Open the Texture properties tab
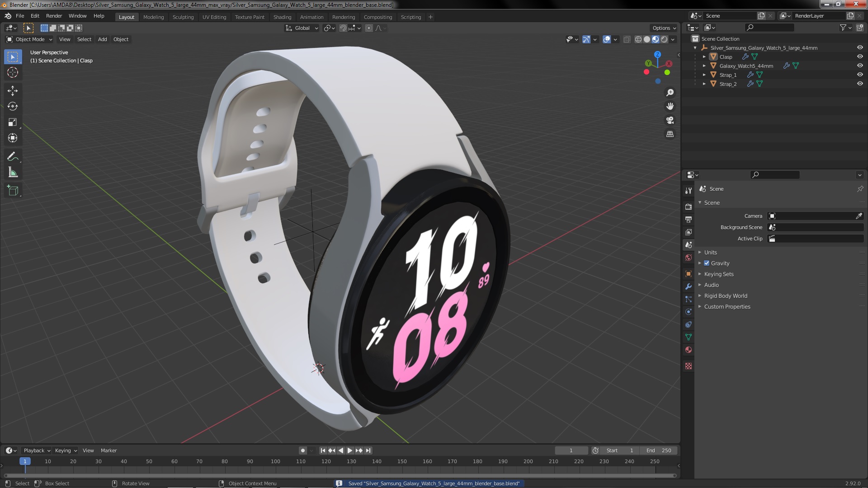The width and height of the screenshot is (868, 488). click(x=689, y=366)
